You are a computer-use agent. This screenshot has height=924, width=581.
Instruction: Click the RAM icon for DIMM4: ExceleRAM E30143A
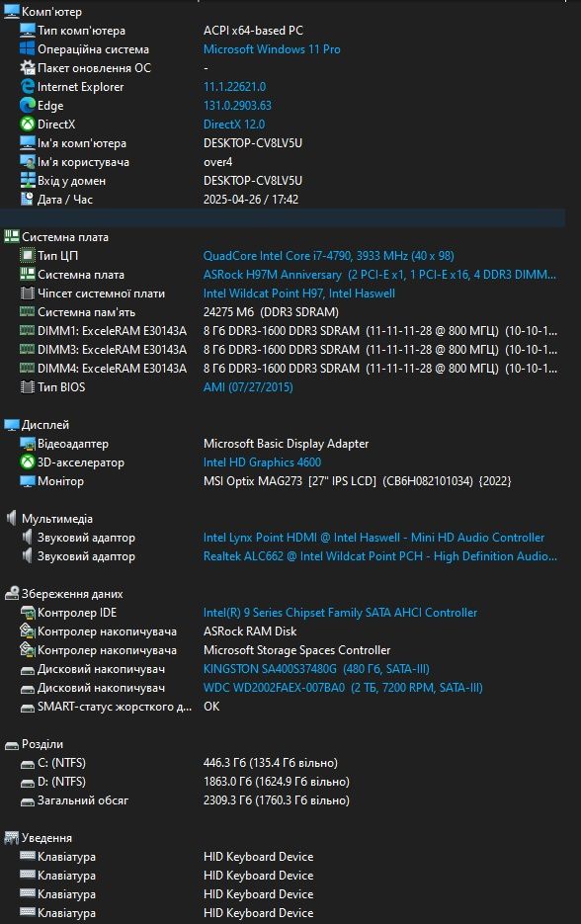pos(27,369)
